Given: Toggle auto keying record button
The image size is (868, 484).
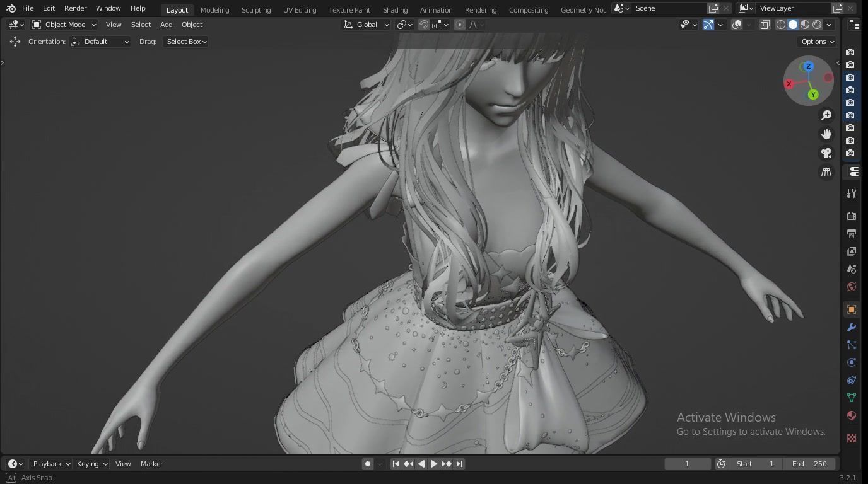Looking at the screenshot, I should [x=368, y=464].
